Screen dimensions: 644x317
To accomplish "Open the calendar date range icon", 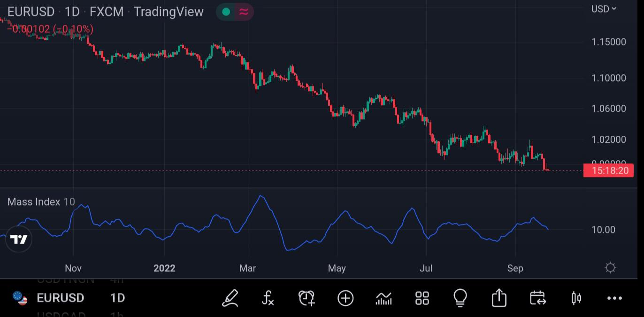I will (537, 298).
